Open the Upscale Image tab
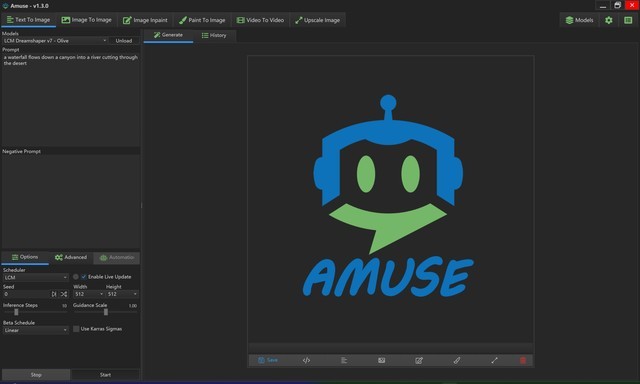 (x=318, y=20)
